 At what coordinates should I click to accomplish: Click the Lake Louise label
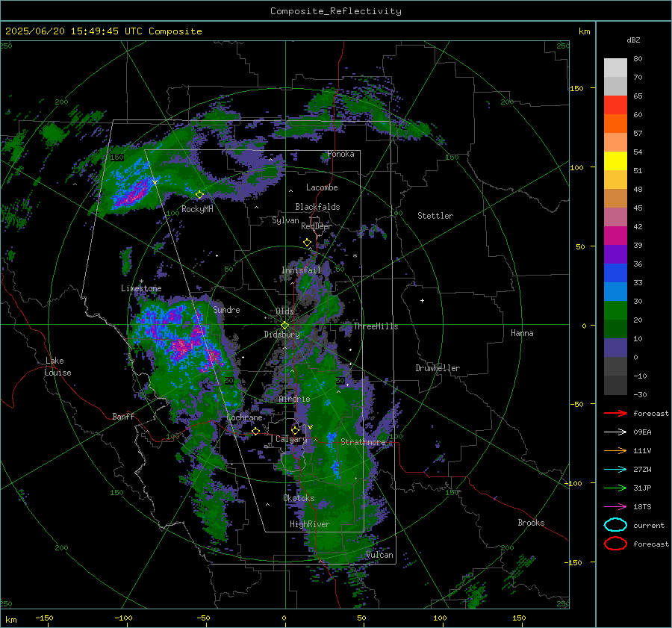click(x=57, y=367)
